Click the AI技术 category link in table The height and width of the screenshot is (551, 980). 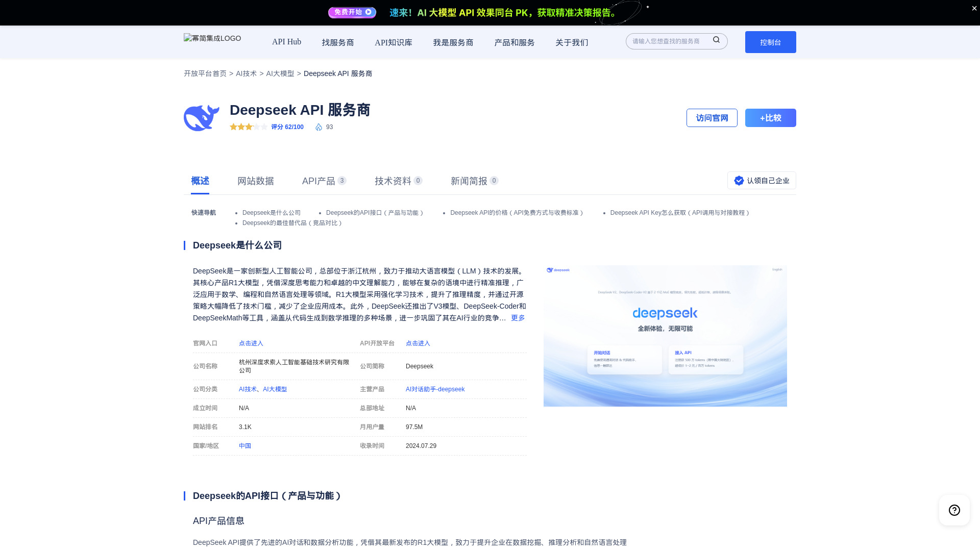[248, 389]
